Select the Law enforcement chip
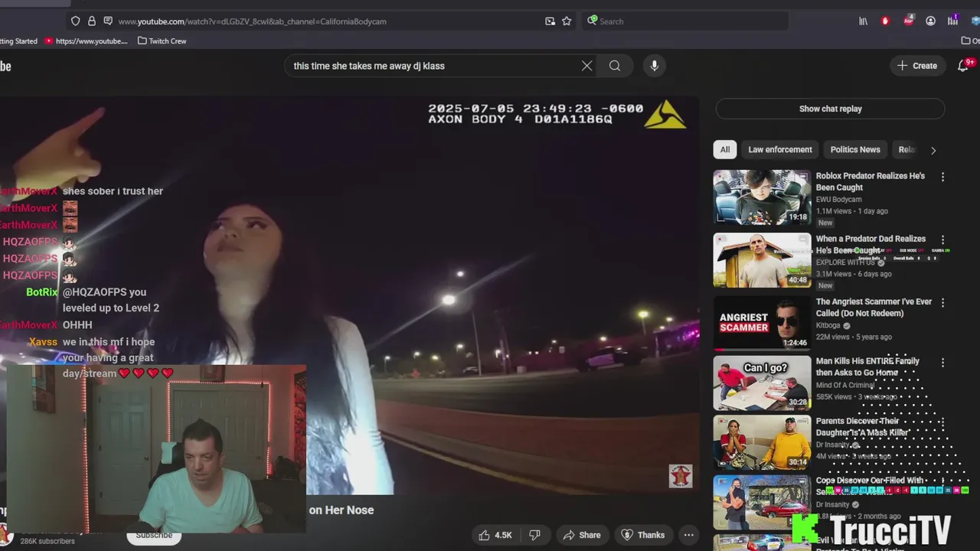The height and width of the screenshot is (551, 980). 780,149
